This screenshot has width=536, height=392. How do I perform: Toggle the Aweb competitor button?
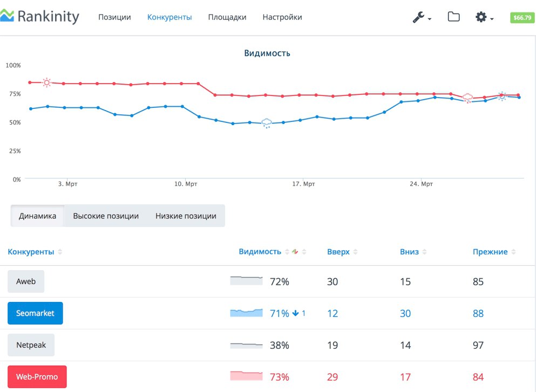coord(26,281)
